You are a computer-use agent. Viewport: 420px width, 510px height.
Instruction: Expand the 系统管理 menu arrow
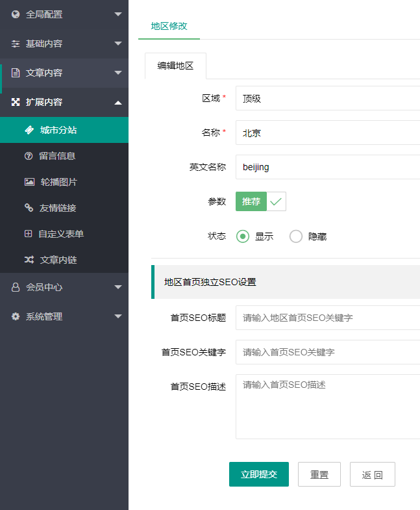[117, 316]
